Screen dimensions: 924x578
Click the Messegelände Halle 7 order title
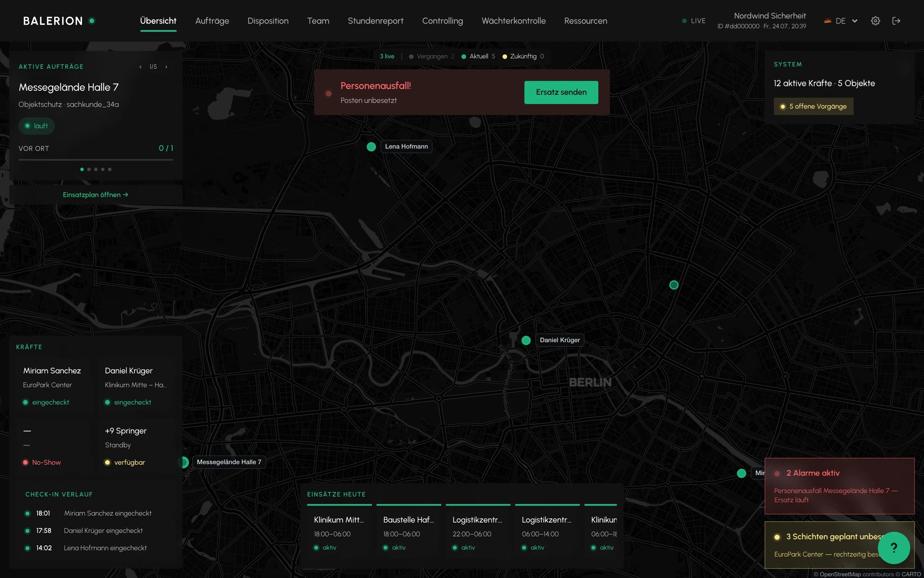[x=69, y=87]
